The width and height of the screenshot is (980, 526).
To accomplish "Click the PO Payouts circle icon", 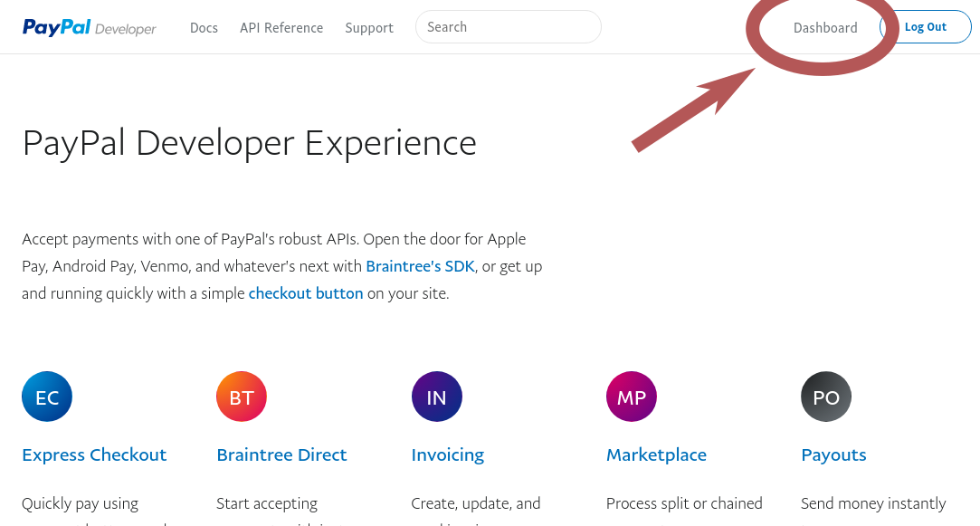I will coord(826,397).
